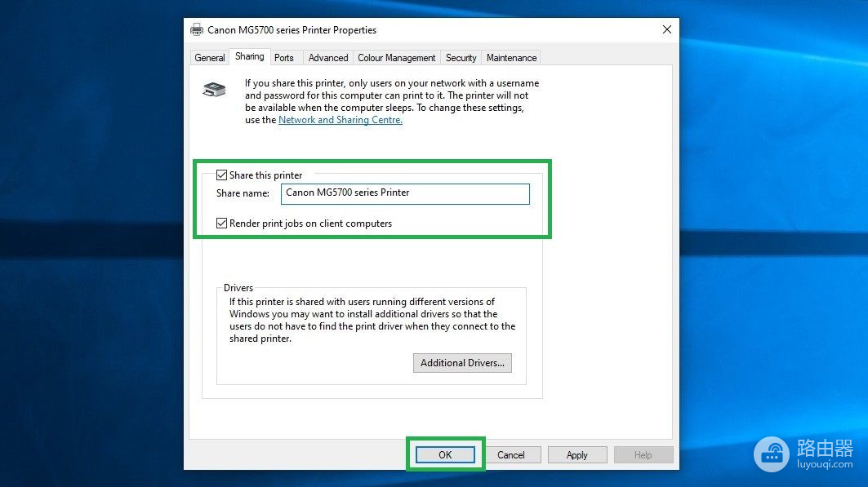The width and height of the screenshot is (868, 487).
Task: Select the Sharing tab
Action: pos(250,56)
